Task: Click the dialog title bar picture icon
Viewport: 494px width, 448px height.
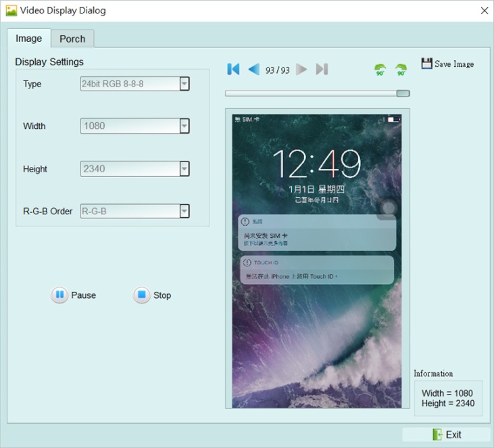Action: coord(11,11)
